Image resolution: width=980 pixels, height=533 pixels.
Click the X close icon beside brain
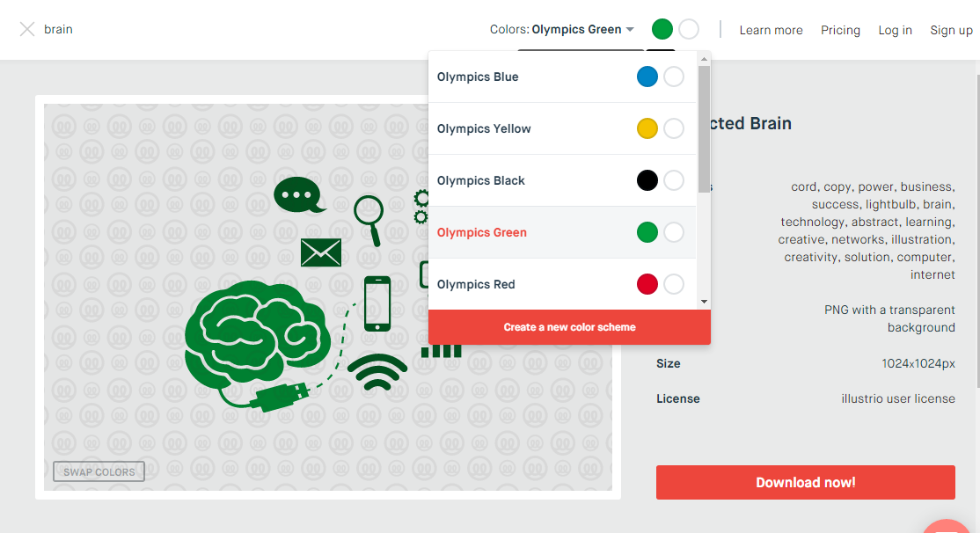(27, 29)
